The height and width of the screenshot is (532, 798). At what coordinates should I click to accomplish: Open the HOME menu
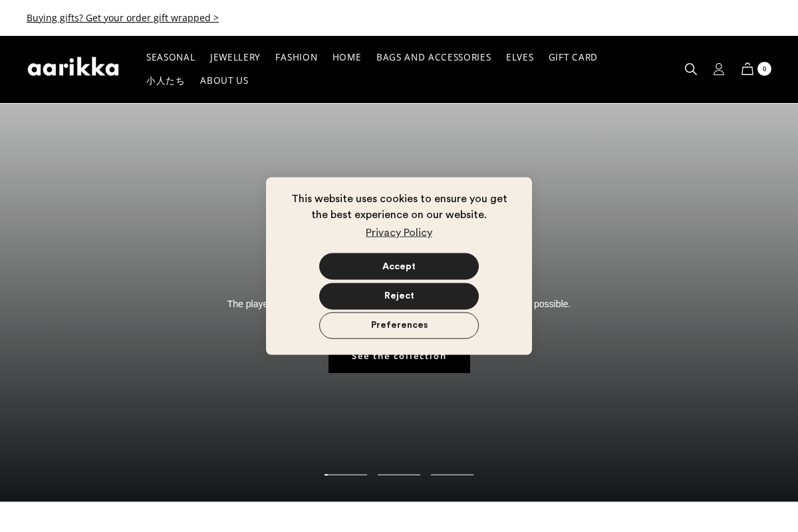[x=346, y=57]
